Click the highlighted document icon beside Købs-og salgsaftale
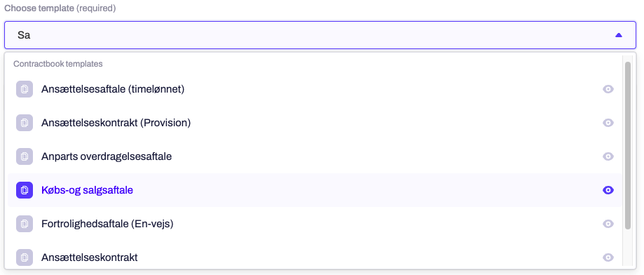 tap(25, 190)
